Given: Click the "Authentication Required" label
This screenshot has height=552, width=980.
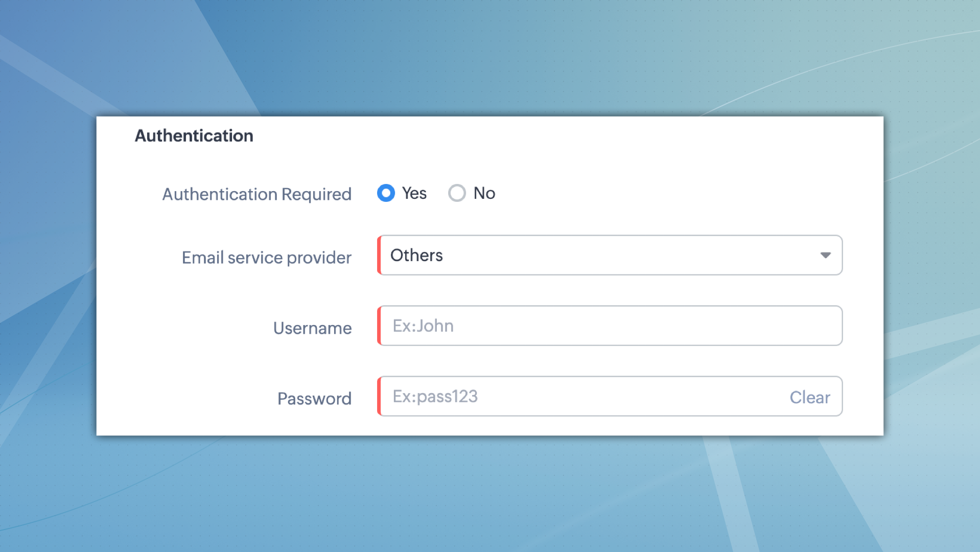Looking at the screenshot, I should [256, 194].
